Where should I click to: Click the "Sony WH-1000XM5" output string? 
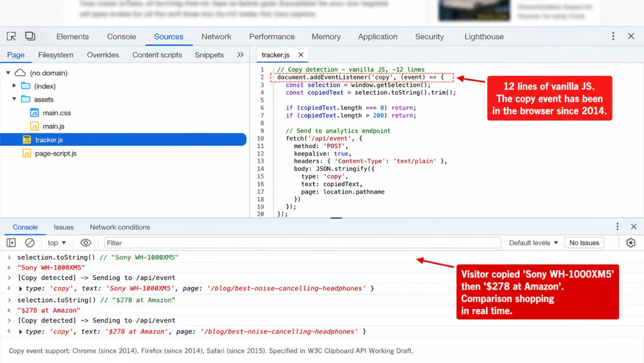tap(51, 268)
